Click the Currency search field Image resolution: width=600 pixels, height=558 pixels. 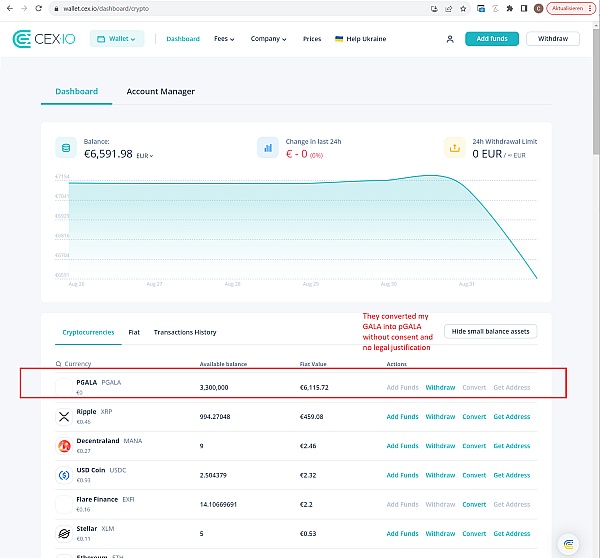[78, 364]
